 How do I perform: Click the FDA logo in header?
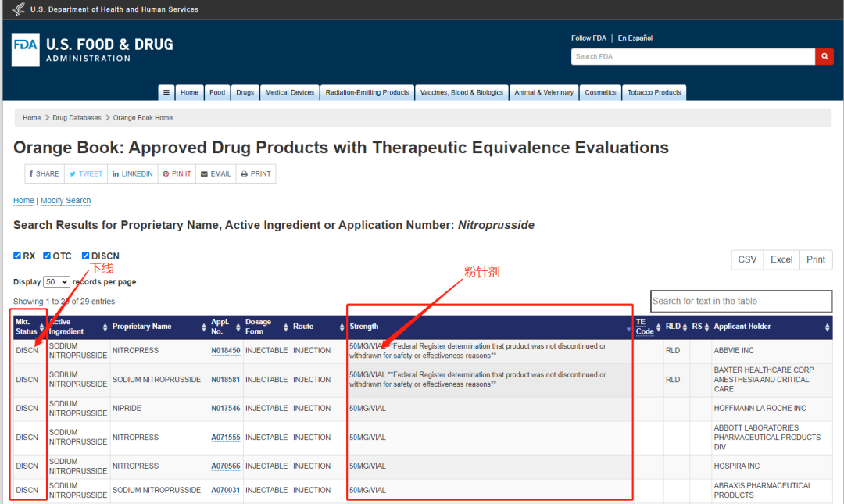coord(25,49)
